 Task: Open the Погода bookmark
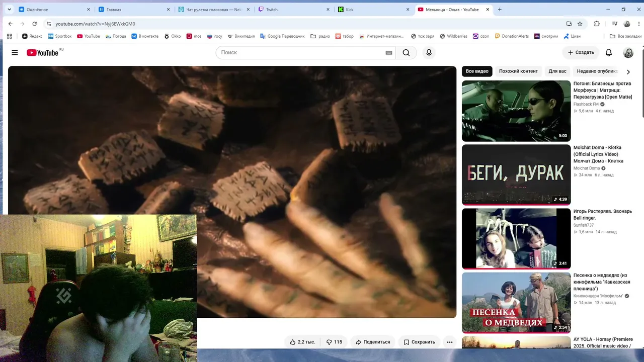point(116,36)
